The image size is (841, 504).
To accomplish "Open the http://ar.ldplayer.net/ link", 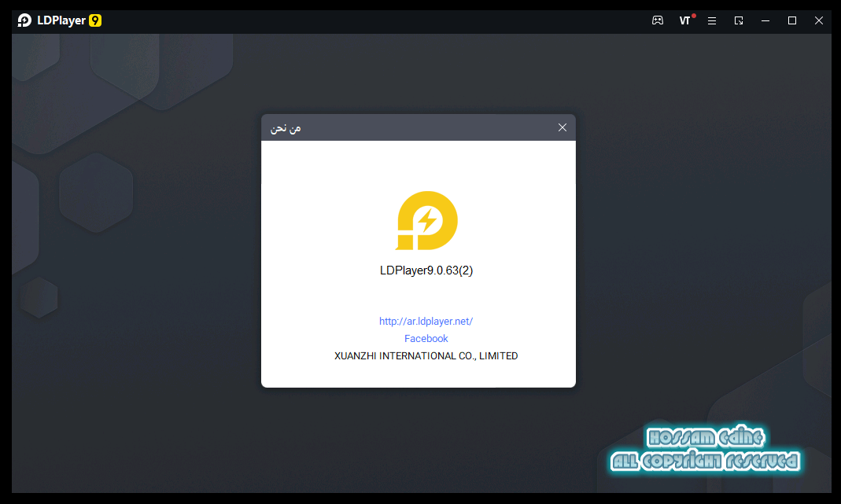I will pos(426,321).
